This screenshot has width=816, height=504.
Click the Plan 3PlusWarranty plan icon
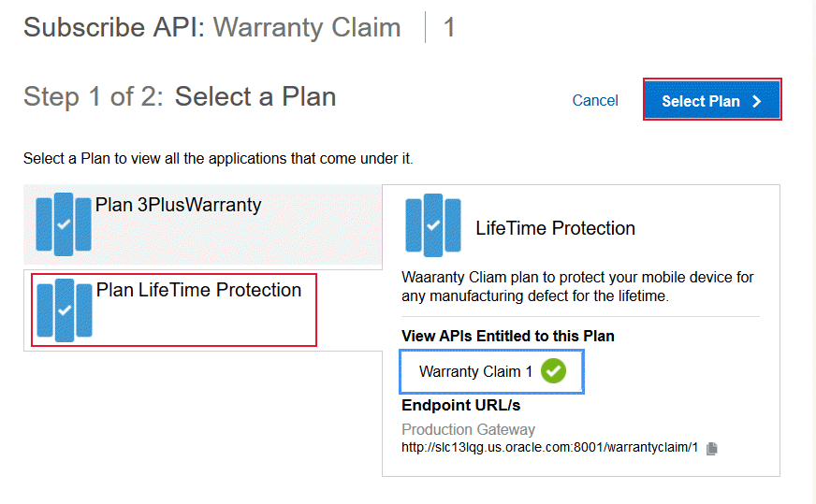coord(64,224)
